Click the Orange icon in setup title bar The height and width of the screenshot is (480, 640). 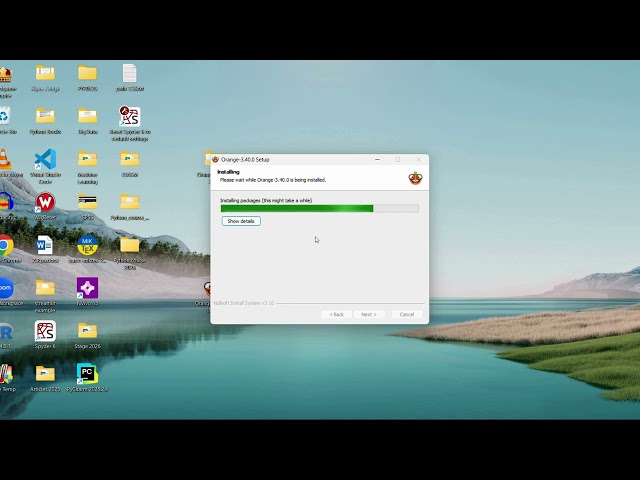pyautogui.click(x=216, y=160)
